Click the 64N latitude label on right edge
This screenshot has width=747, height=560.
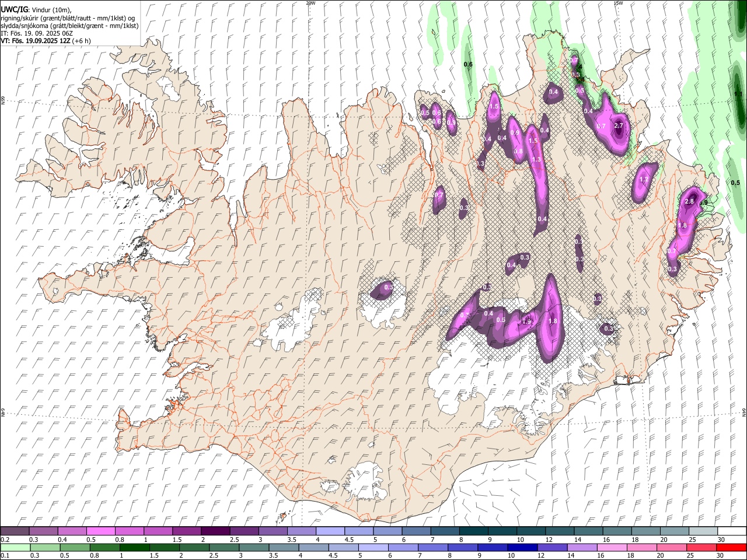[x=744, y=412]
